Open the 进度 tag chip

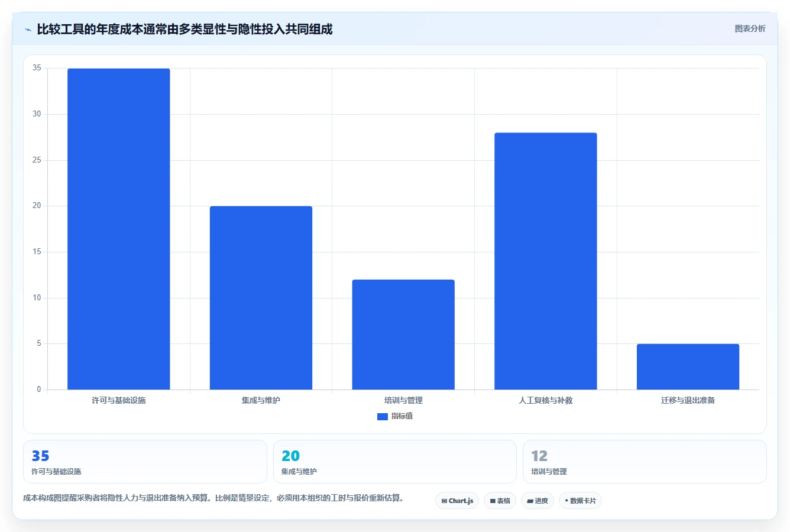click(538, 501)
